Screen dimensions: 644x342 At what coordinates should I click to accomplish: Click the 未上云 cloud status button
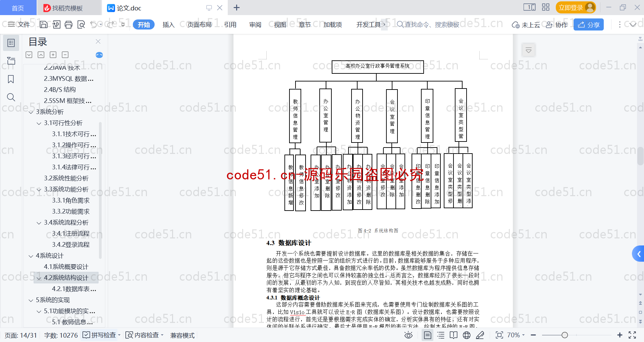(526, 24)
